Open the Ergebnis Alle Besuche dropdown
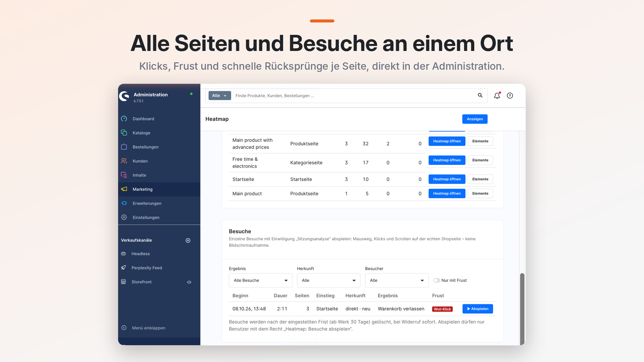The width and height of the screenshot is (644, 362). pyautogui.click(x=261, y=281)
